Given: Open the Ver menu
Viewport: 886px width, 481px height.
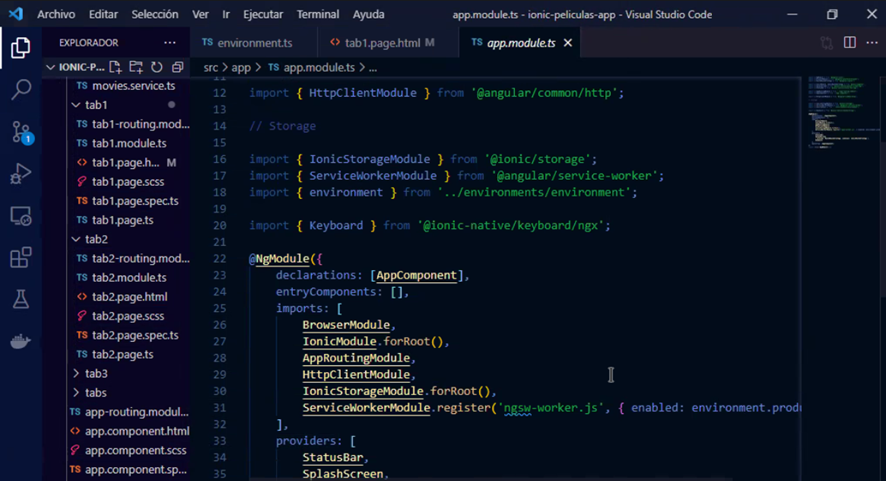Looking at the screenshot, I should click(x=200, y=14).
